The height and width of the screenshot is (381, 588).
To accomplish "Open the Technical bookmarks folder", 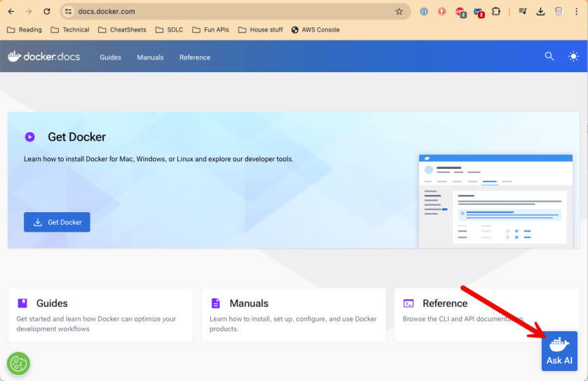I will [70, 29].
